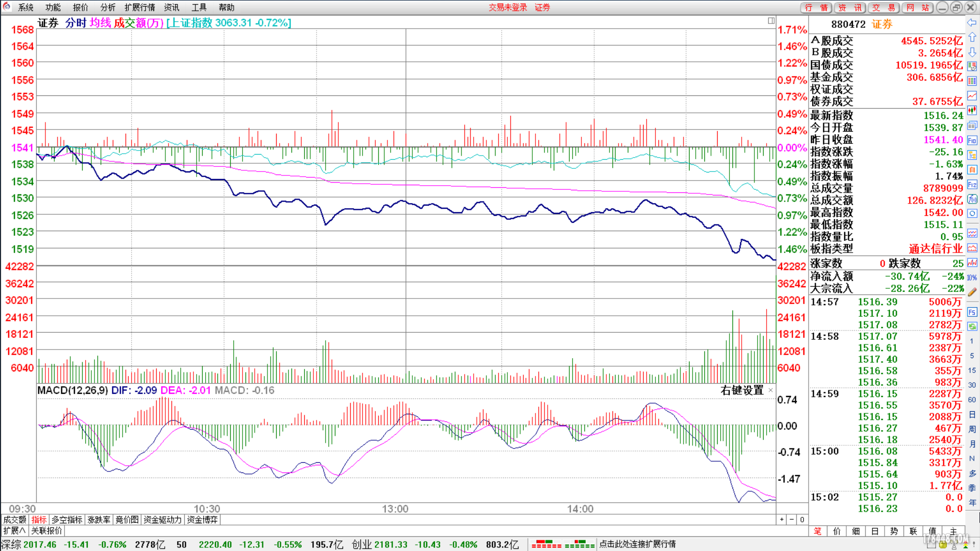Click the down arrow icon in sidebar

972,52
